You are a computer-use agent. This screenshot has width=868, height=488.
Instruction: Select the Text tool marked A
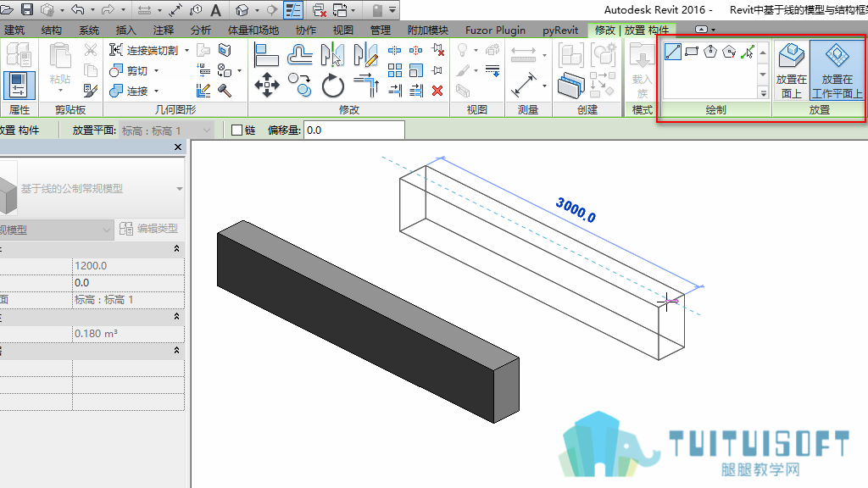[x=216, y=10]
